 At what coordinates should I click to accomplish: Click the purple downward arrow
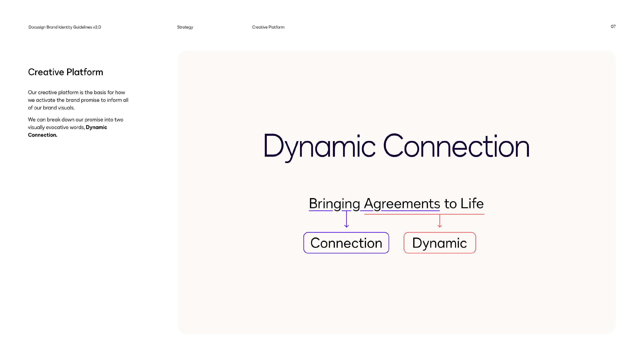point(346,219)
